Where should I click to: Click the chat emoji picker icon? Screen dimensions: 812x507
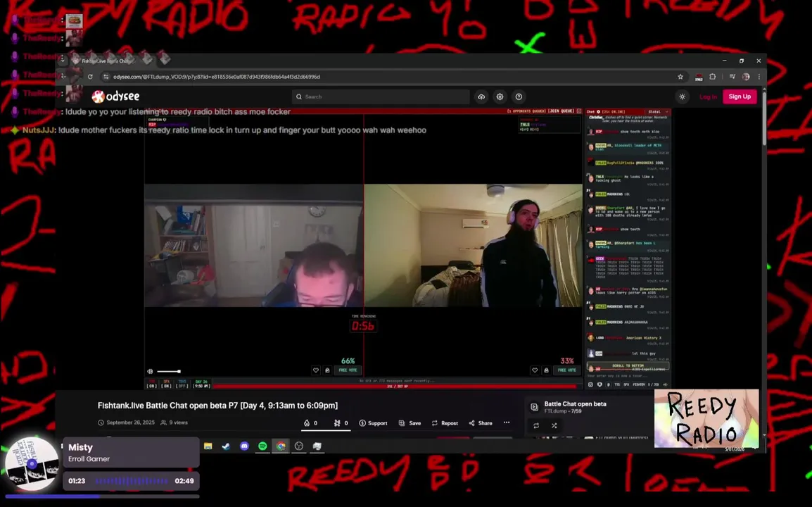pos(590,384)
